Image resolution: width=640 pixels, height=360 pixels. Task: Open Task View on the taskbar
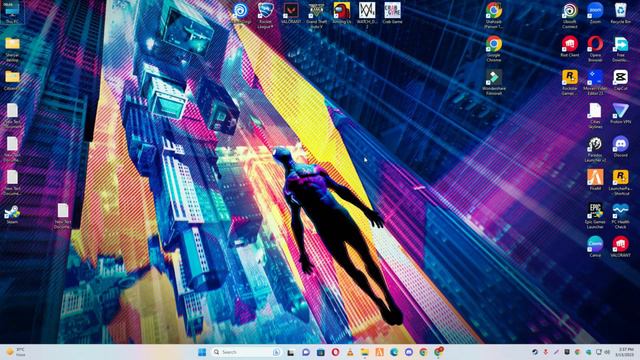point(291,352)
